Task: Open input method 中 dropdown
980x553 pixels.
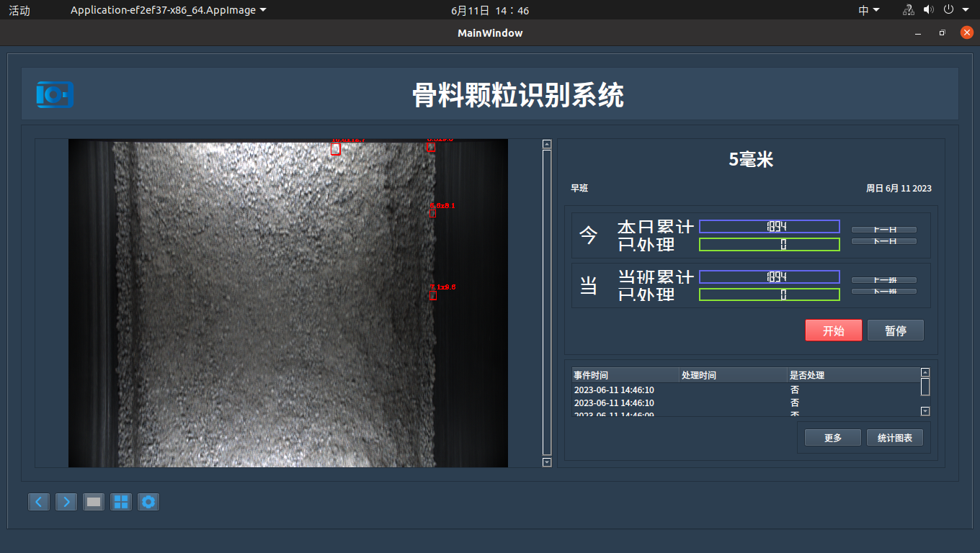Action: (x=869, y=10)
